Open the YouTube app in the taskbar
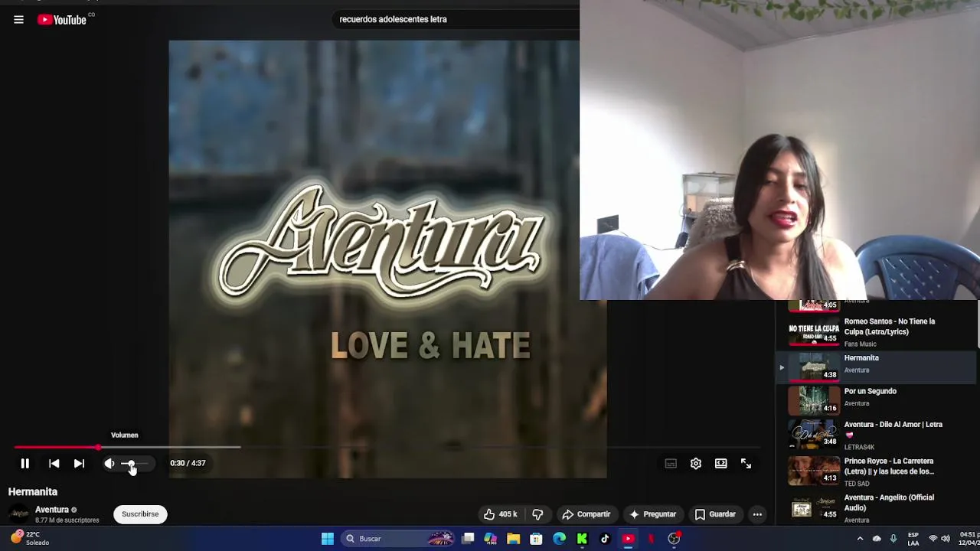This screenshot has width=980, height=551. tap(628, 539)
